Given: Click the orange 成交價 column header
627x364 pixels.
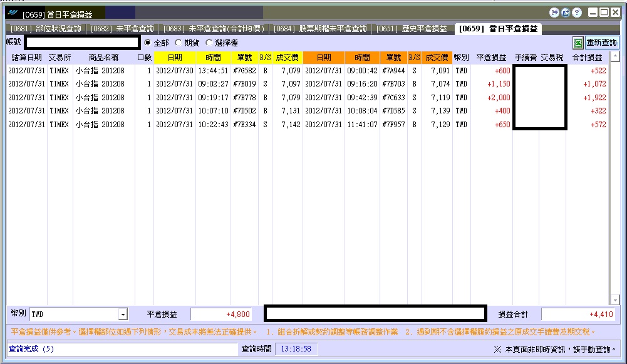Looking at the screenshot, I should point(437,58).
